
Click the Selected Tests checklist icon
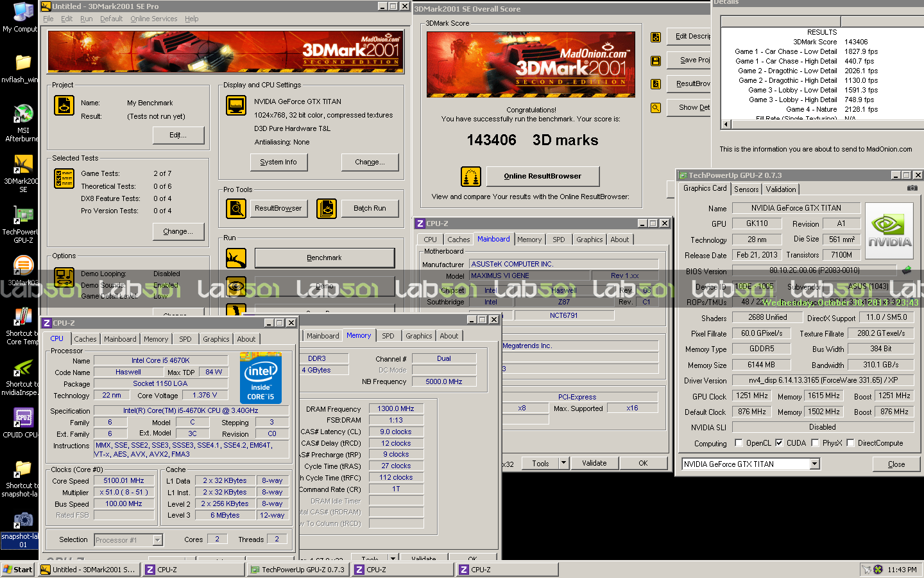coord(64,179)
